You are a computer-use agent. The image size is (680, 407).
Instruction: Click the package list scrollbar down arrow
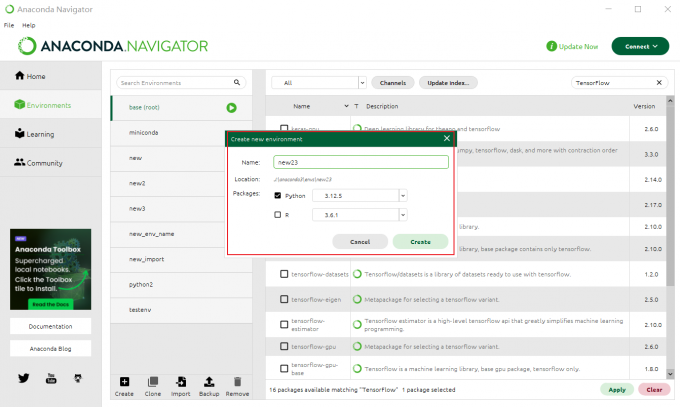coord(670,374)
